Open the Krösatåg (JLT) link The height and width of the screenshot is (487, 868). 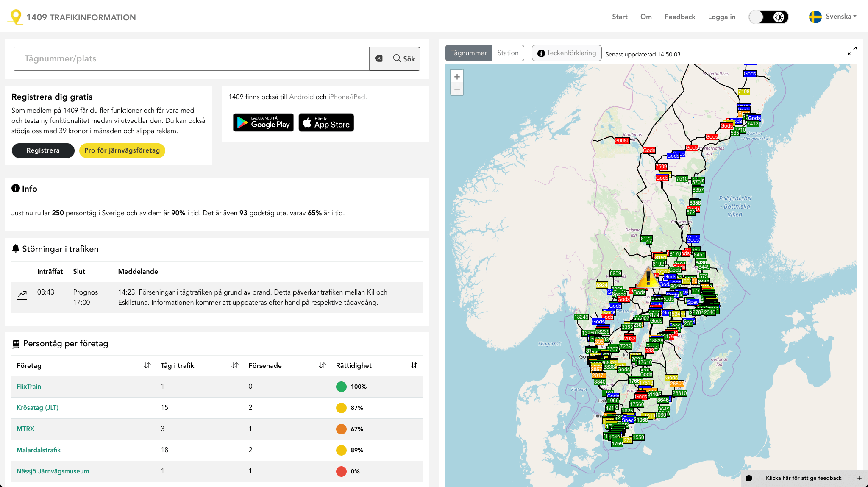(37, 408)
